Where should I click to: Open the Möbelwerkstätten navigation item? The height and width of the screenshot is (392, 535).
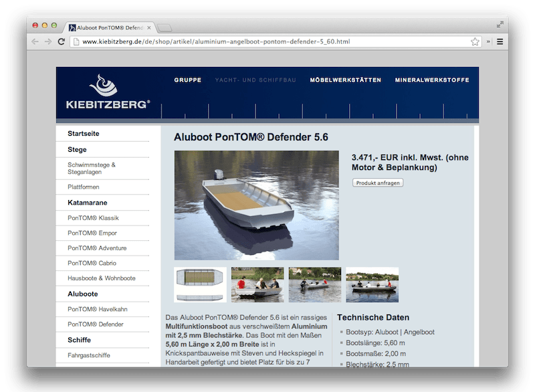point(345,80)
